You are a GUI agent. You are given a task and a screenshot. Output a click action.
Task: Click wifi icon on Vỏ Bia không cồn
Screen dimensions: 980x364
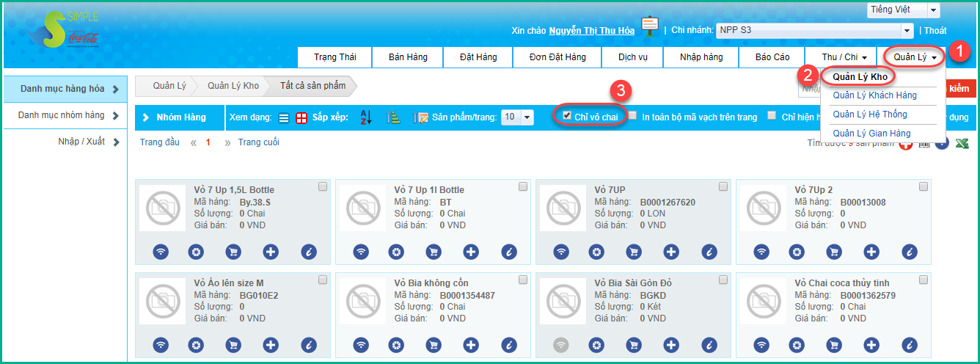(x=361, y=345)
